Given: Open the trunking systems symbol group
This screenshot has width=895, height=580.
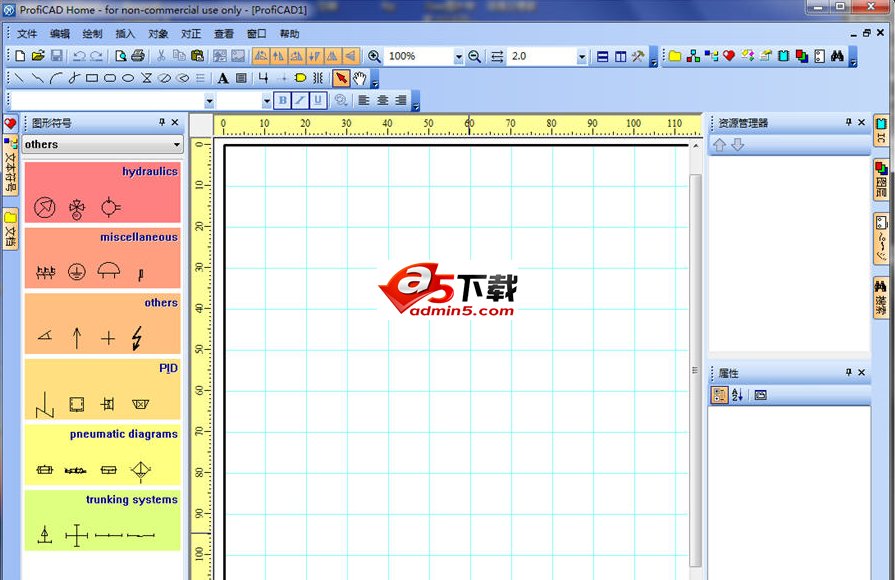Looking at the screenshot, I should 103,521.
